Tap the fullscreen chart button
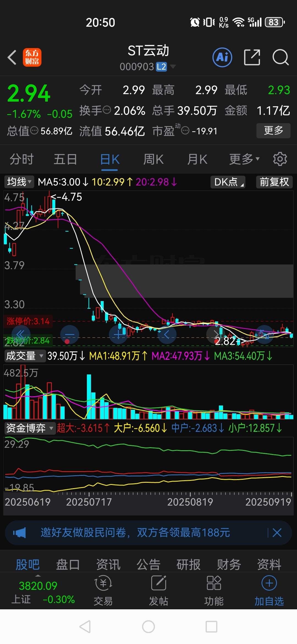This screenshot has height=644, width=297. [x=264, y=334]
